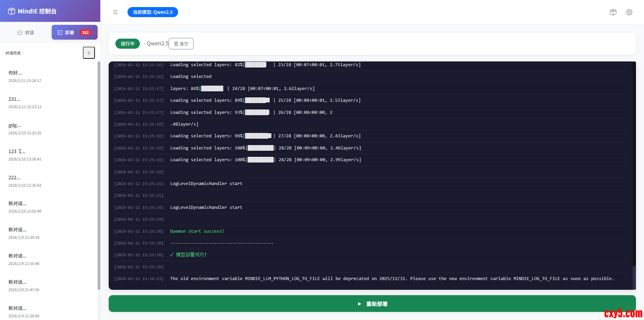Switch to the 对话 tab
644x320 pixels.
(26, 33)
